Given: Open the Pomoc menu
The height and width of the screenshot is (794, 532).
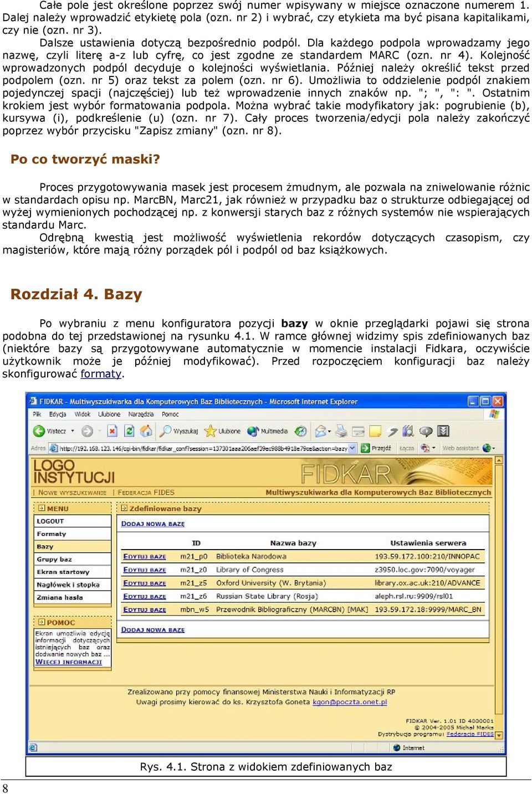Looking at the screenshot, I should [x=170, y=414].
